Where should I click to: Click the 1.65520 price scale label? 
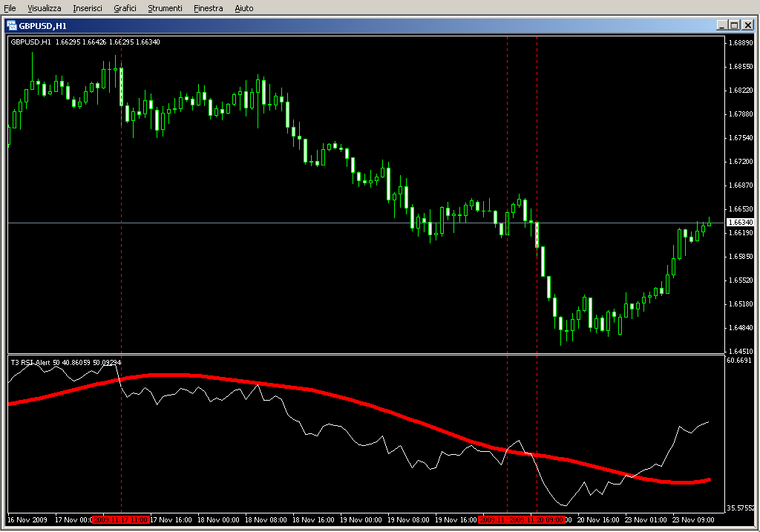pyautogui.click(x=741, y=280)
